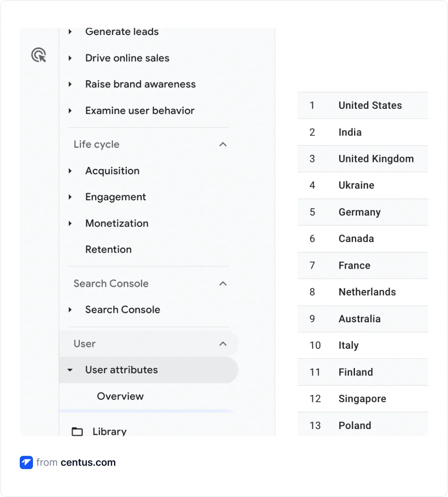Collapse the Search Console section chevron
The image size is (448, 497).
pyautogui.click(x=223, y=284)
